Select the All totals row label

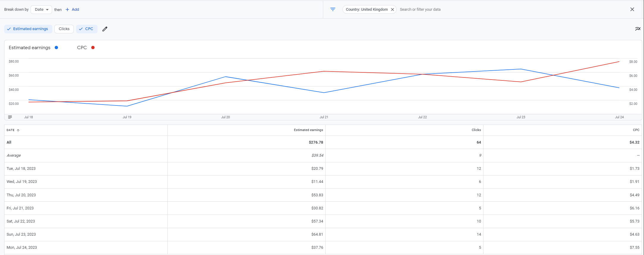pos(9,142)
